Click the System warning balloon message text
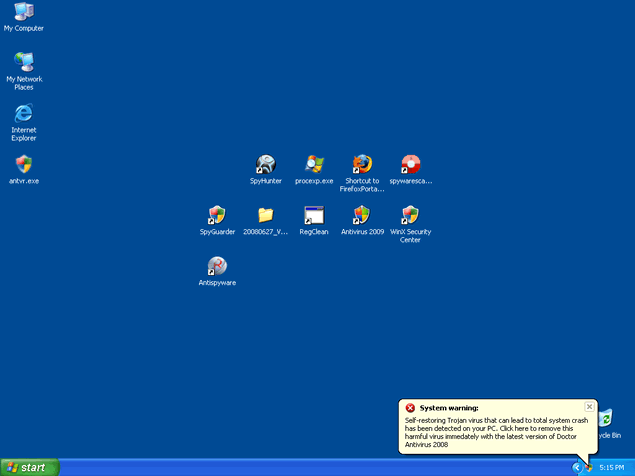 495,434
